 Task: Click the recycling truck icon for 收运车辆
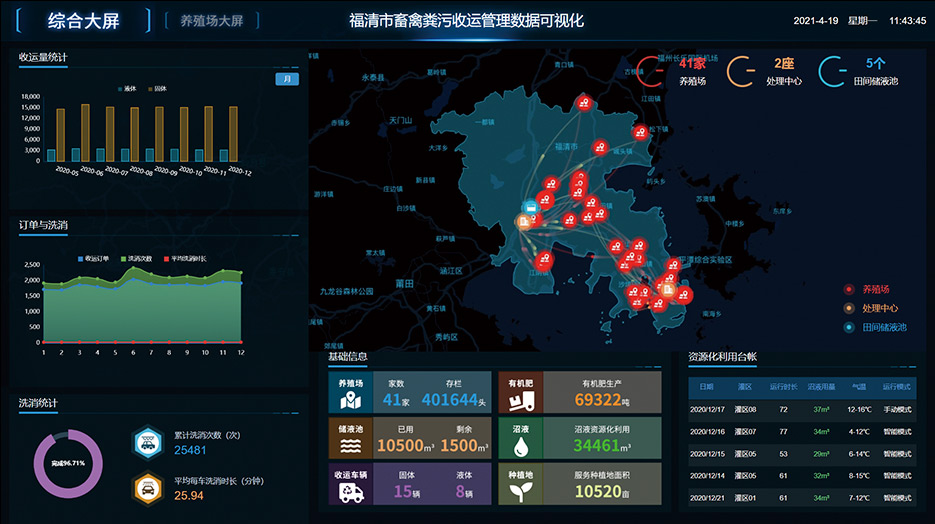(350, 492)
